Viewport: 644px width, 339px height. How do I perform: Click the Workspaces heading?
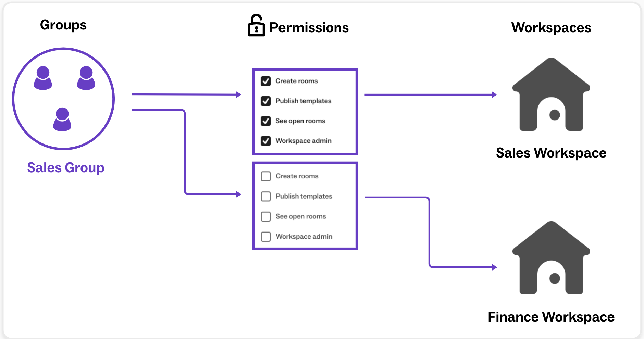click(551, 28)
